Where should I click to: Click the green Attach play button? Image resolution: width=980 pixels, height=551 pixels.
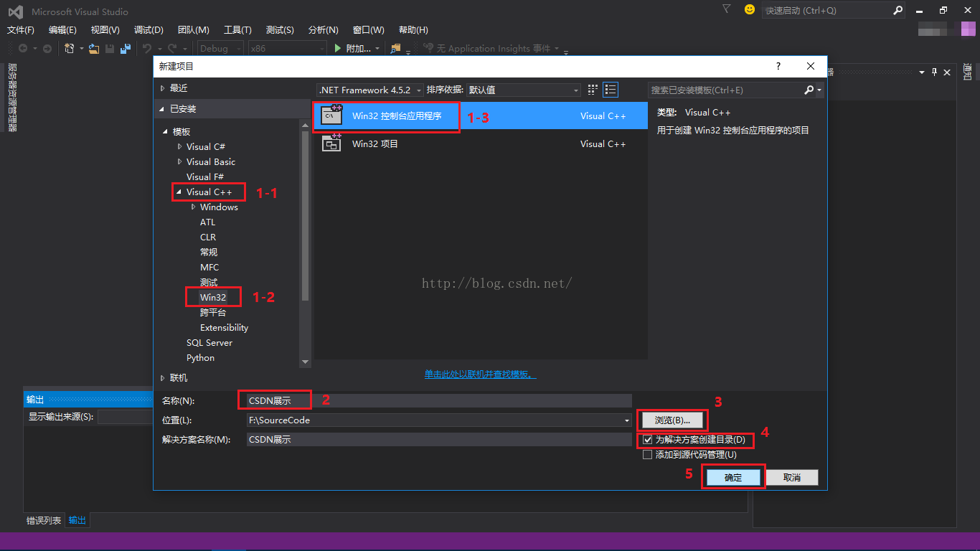click(x=339, y=48)
